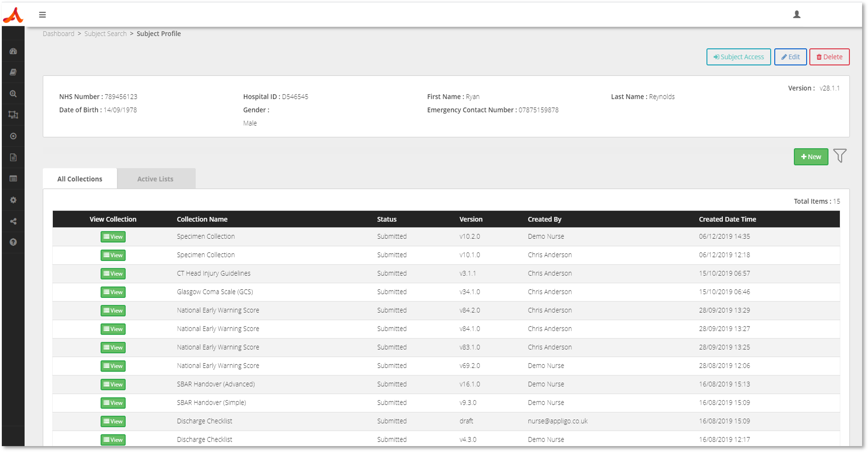The image size is (868, 452).
Task: Click the "v16.1.0" version cell
Action: click(x=469, y=384)
